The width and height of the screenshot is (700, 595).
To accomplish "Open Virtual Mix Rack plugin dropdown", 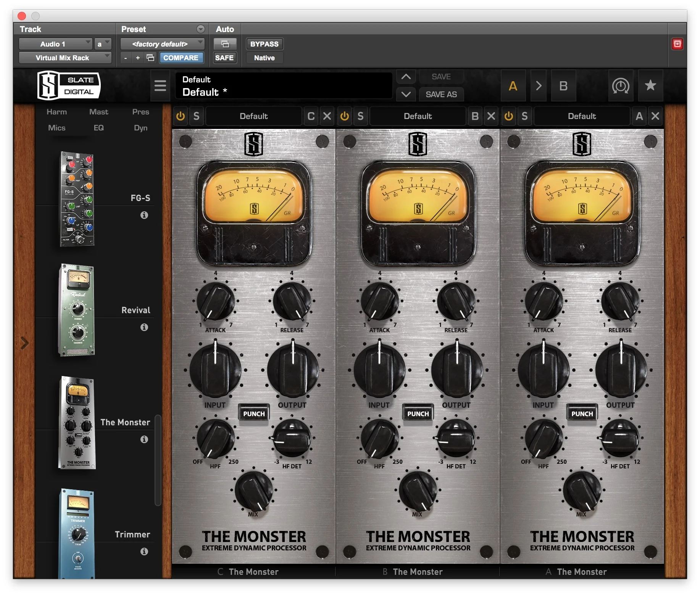I will coord(65,58).
